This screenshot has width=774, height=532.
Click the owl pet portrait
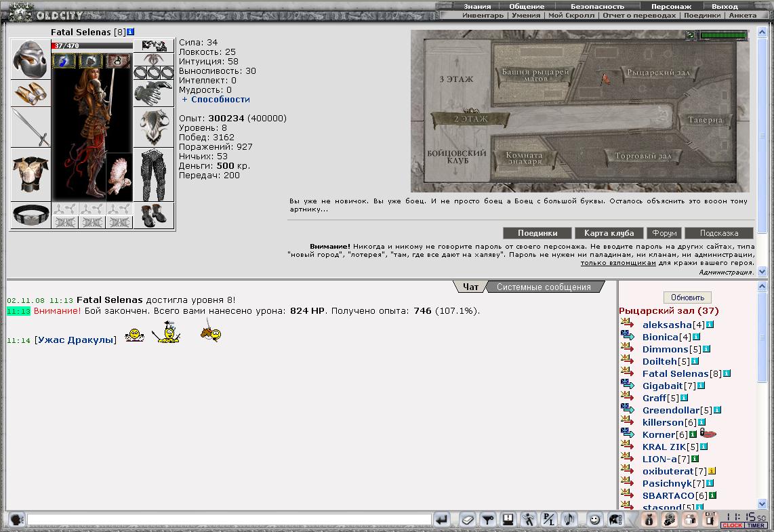click(119, 177)
